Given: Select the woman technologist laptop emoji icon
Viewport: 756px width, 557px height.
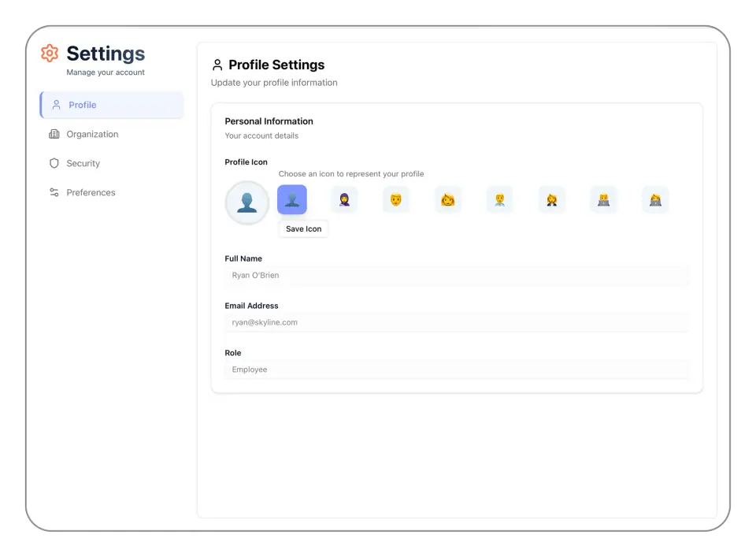Looking at the screenshot, I should point(656,199).
